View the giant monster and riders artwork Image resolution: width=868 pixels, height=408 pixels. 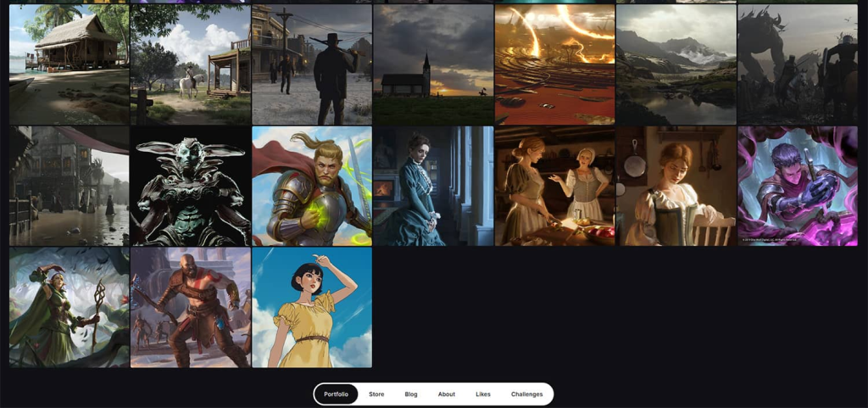tap(798, 64)
